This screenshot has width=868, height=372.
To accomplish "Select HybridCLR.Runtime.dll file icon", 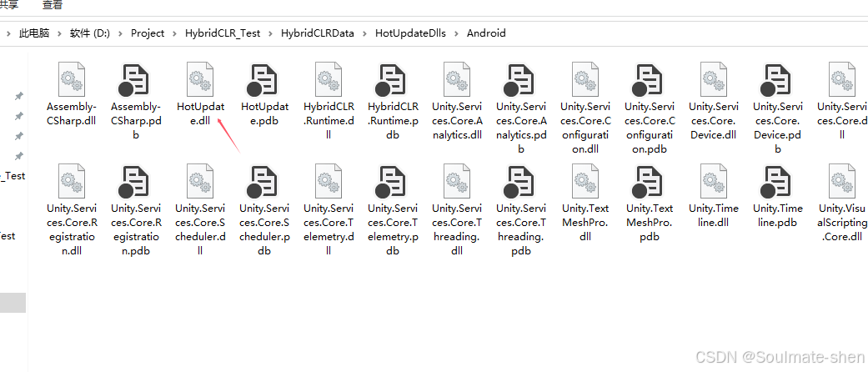I will click(x=329, y=79).
